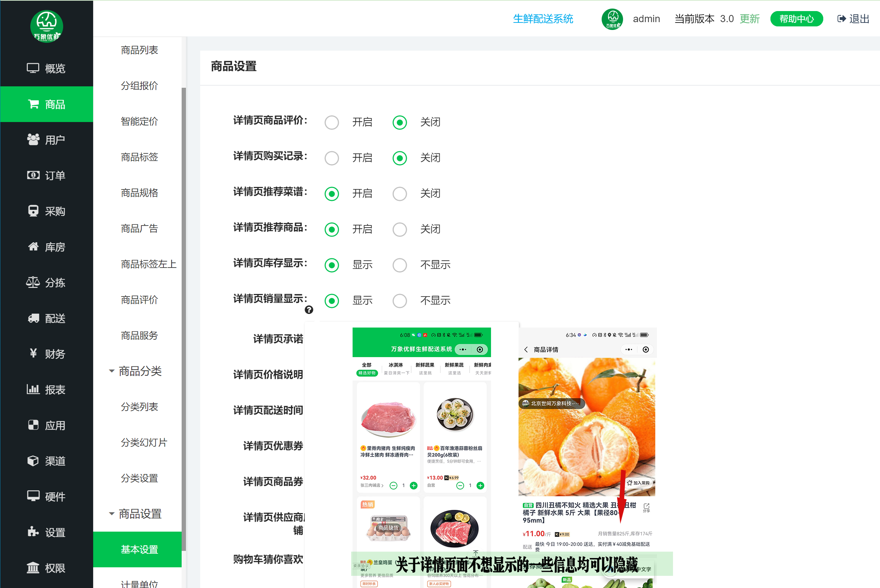The height and width of the screenshot is (588, 880).
Task: Select 关闭 for 详情页推荐菜谱
Action: click(400, 193)
